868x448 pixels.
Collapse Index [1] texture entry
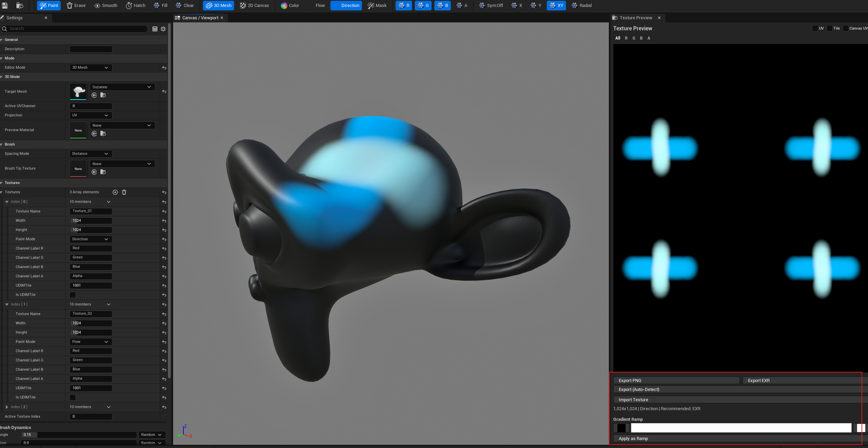tap(7, 305)
